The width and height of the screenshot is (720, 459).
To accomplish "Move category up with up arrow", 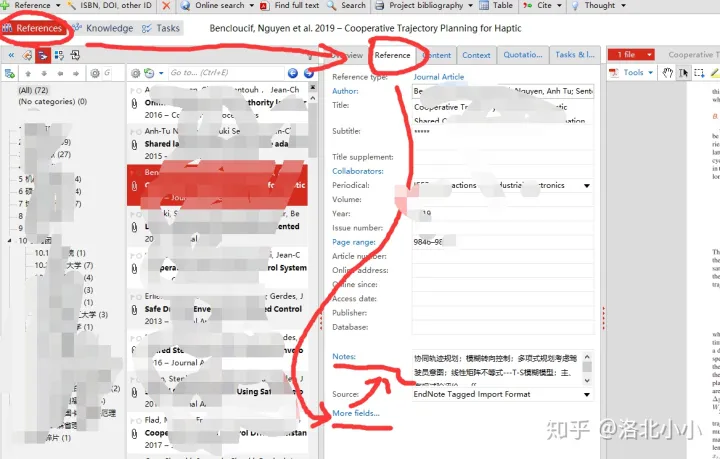I will point(28,73).
